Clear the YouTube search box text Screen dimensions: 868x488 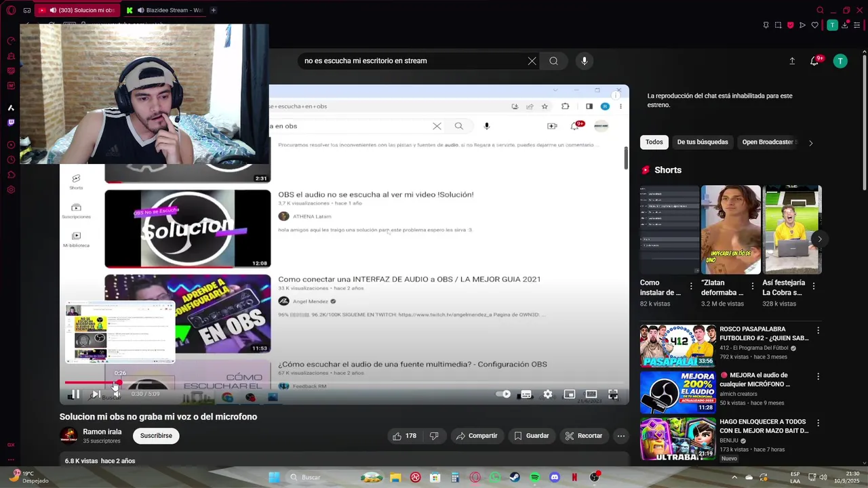pyautogui.click(x=532, y=61)
